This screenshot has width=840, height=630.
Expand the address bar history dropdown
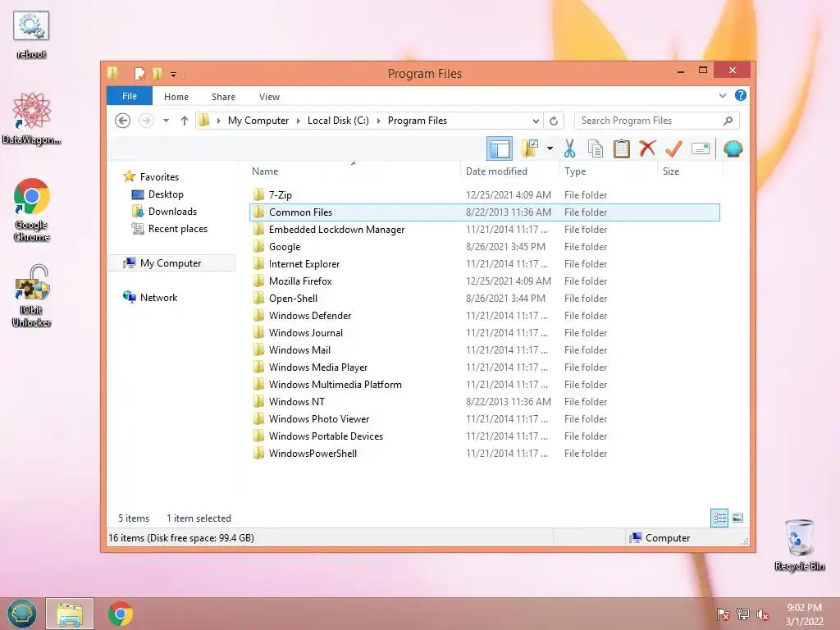pos(536,121)
